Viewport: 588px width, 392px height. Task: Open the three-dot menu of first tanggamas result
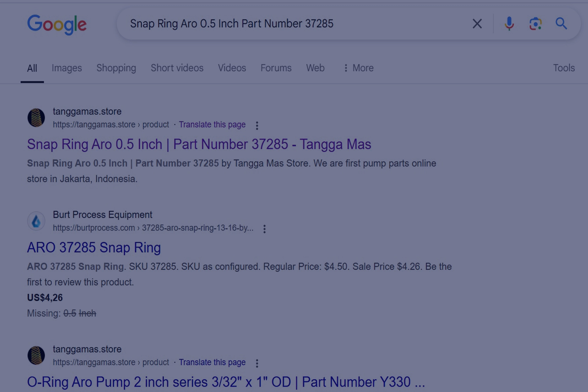[x=257, y=125]
